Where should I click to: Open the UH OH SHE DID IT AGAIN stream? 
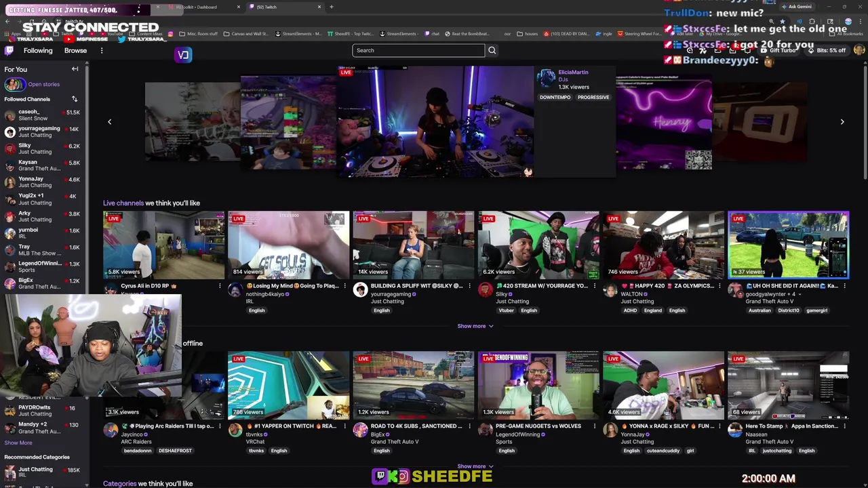pyautogui.click(x=788, y=245)
